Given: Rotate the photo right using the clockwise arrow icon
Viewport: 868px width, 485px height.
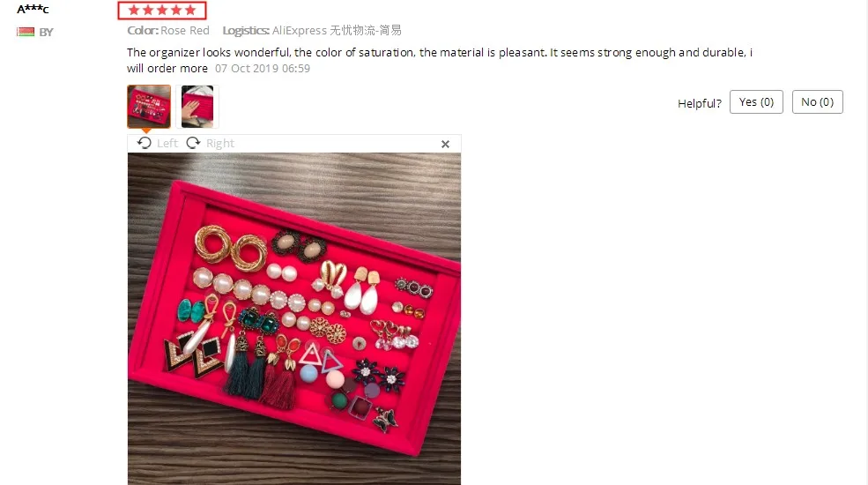Looking at the screenshot, I should [x=193, y=143].
